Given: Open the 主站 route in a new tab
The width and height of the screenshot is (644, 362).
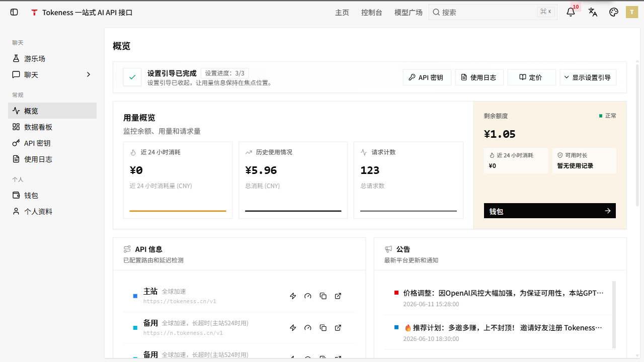Looking at the screenshot, I should 338,296.
